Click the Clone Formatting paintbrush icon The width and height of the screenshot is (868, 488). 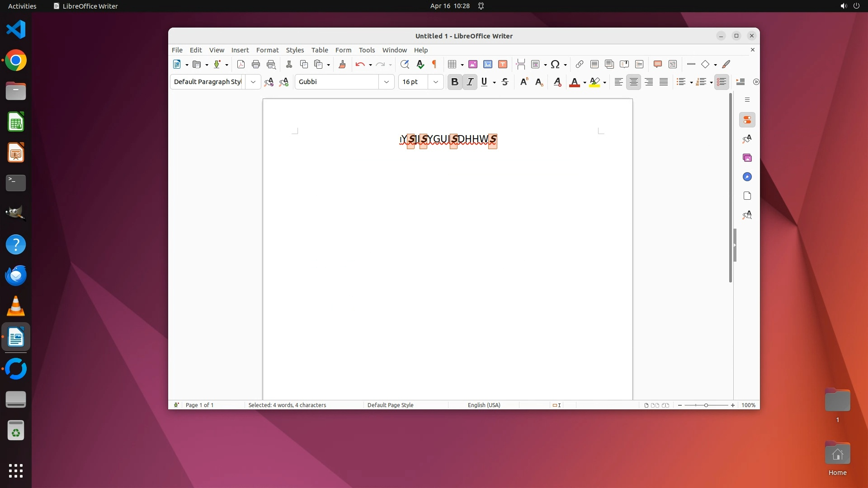tap(342, 64)
